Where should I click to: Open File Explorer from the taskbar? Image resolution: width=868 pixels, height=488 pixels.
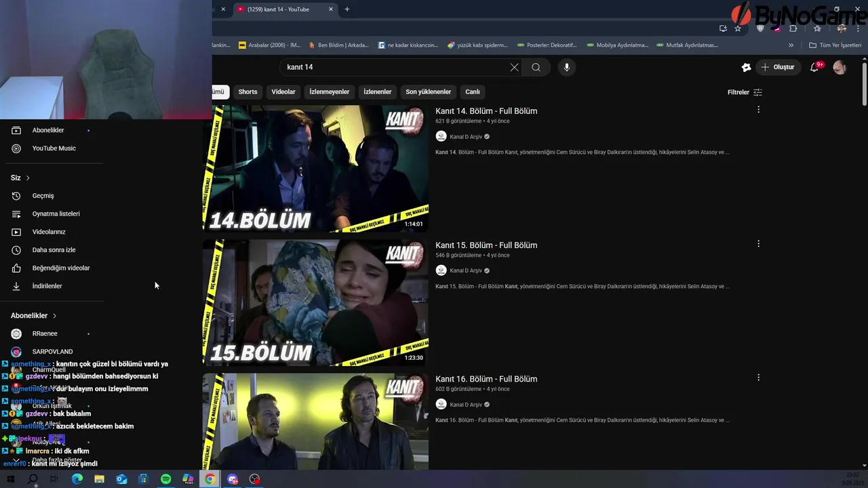point(99,479)
